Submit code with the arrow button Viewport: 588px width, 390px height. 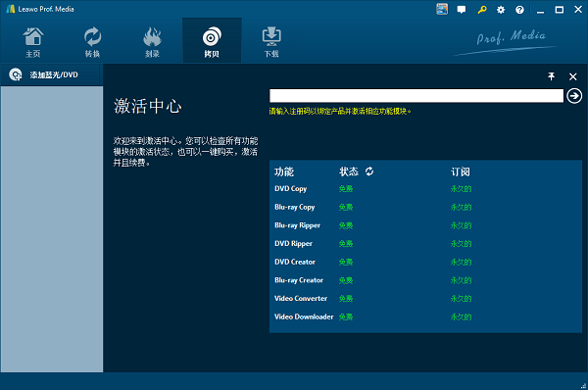tap(574, 96)
